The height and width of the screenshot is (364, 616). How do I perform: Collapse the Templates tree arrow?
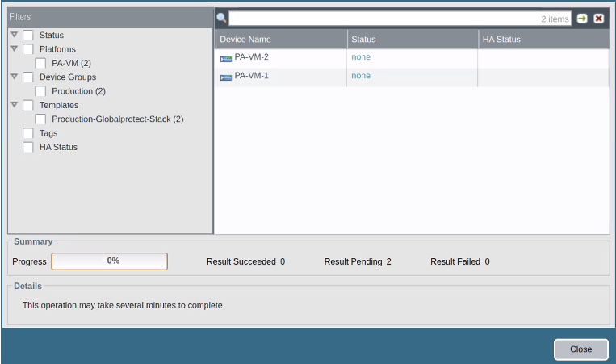point(15,104)
